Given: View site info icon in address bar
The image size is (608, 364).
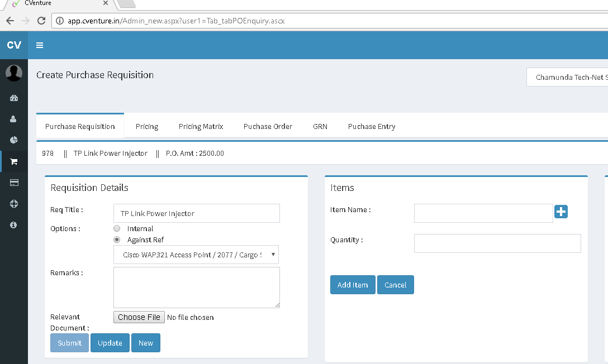Looking at the screenshot, I should pos(60,21).
